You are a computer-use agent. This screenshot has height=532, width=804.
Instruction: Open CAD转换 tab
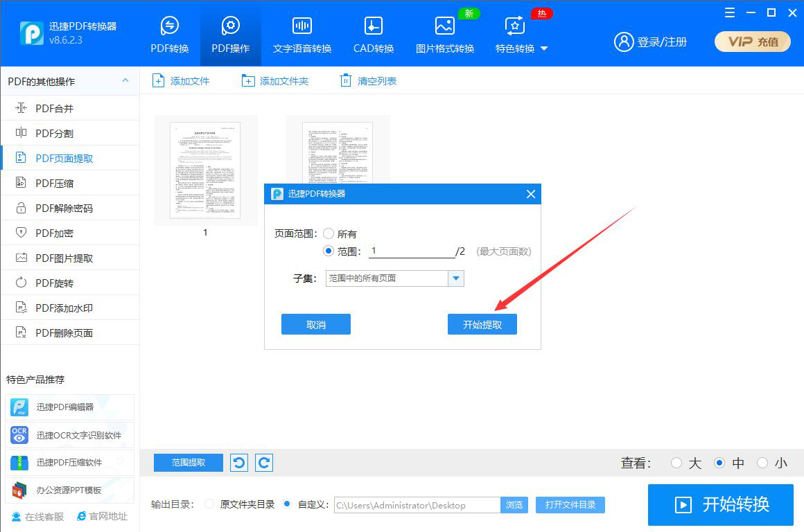374,35
